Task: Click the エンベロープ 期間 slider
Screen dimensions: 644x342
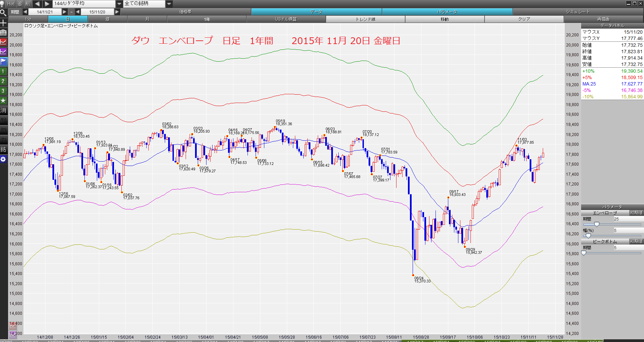Action: [x=612, y=224]
